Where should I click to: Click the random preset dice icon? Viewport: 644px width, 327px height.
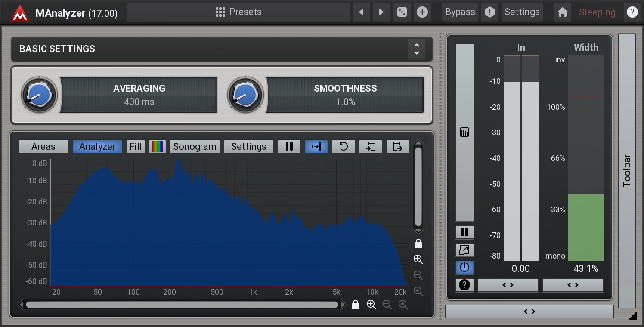pos(402,12)
